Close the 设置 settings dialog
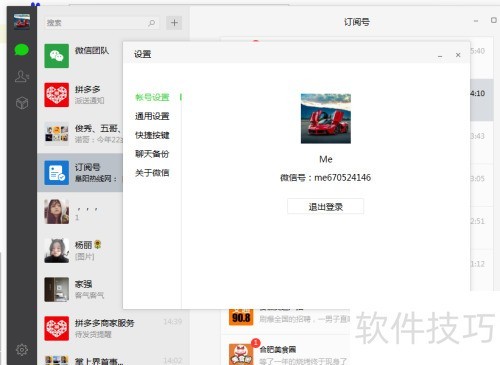The width and height of the screenshot is (500, 365). (x=458, y=55)
